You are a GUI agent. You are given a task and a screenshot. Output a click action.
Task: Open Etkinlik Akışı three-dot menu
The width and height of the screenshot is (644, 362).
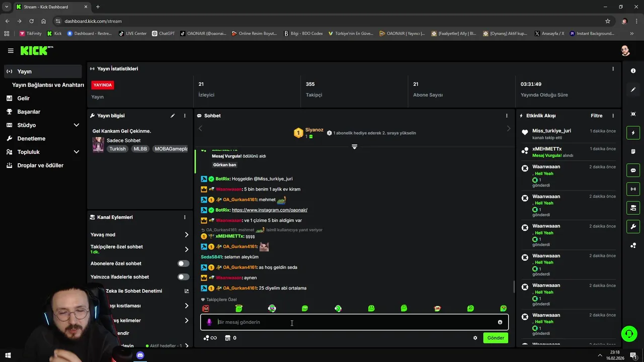613,116
